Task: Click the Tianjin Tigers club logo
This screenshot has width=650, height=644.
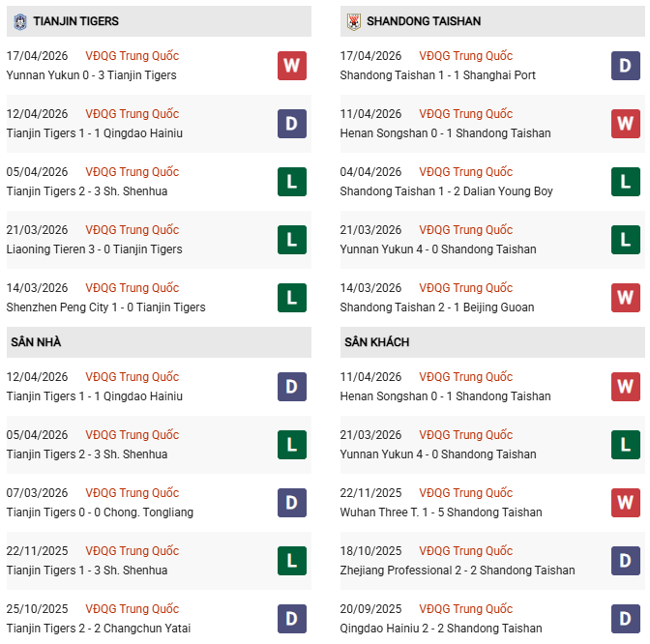Action: [x=18, y=20]
